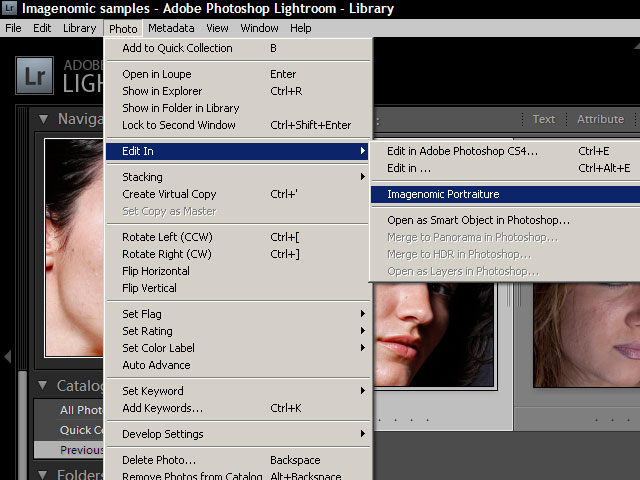Collapse the Folders panel triangle
Image resolution: width=640 pixels, height=480 pixels.
42,475
